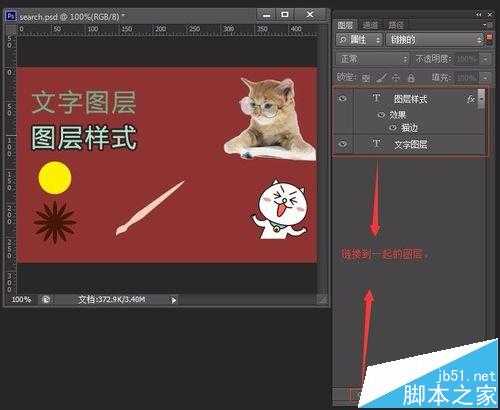Screen dimensions: 500x410
Task: Collapse the layers panel with the double-arrow icon
Action: pos(479,14)
